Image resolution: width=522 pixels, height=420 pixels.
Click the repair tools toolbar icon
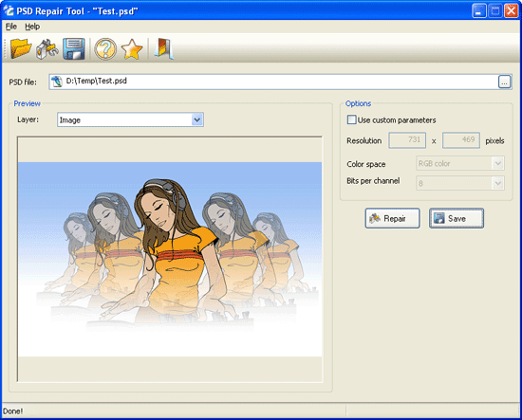pos(47,49)
